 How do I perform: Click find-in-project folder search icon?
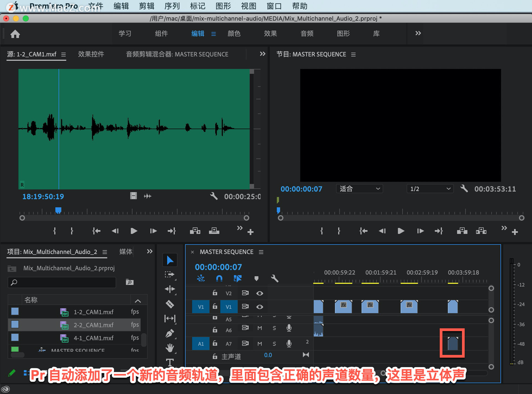(x=130, y=282)
